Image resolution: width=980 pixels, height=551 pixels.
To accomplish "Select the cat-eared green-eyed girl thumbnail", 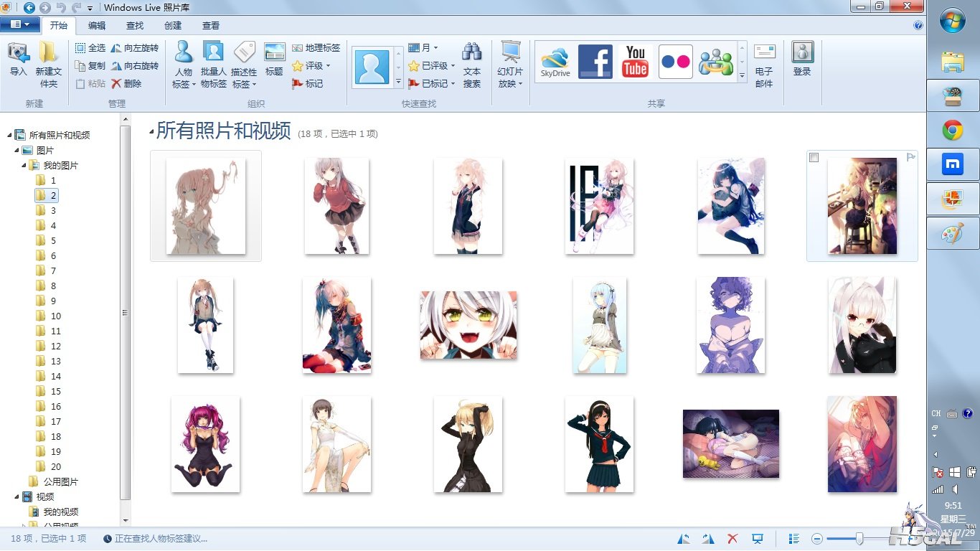I will pyautogui.click(x=468, y=325).
